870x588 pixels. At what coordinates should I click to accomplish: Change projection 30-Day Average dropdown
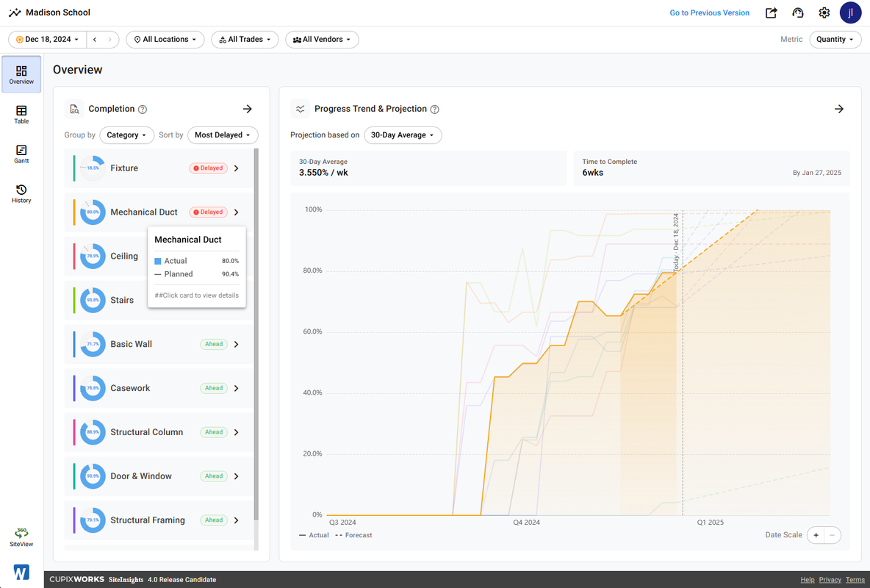(403, 135)
